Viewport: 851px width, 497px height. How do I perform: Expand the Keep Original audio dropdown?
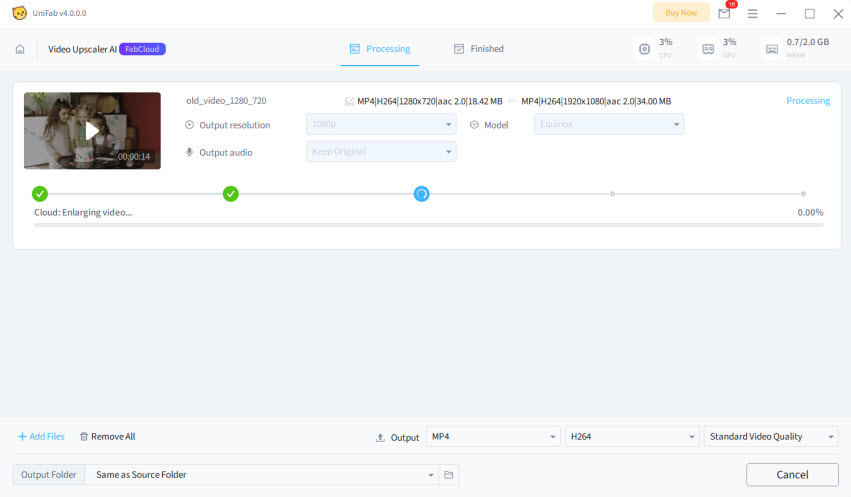tap(381, 152)
